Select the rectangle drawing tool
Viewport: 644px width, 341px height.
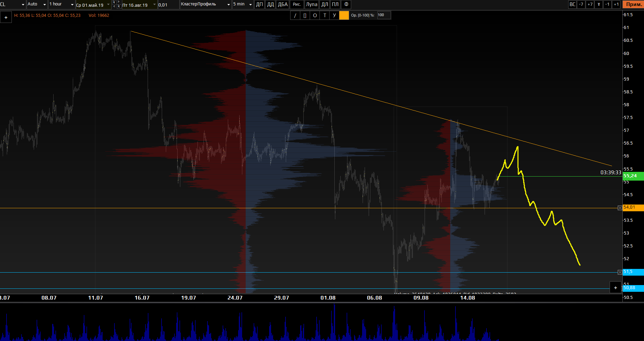305,15
